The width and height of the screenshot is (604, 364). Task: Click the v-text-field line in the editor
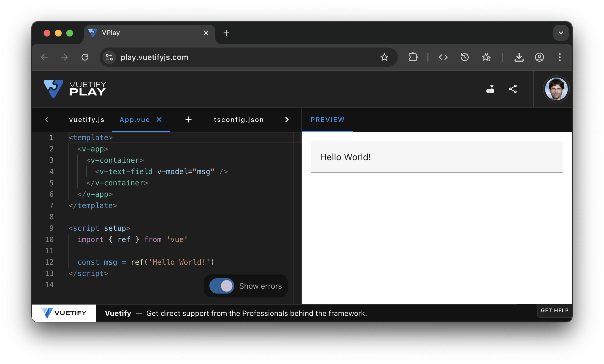pyautogui.click(x=161, y=172)
